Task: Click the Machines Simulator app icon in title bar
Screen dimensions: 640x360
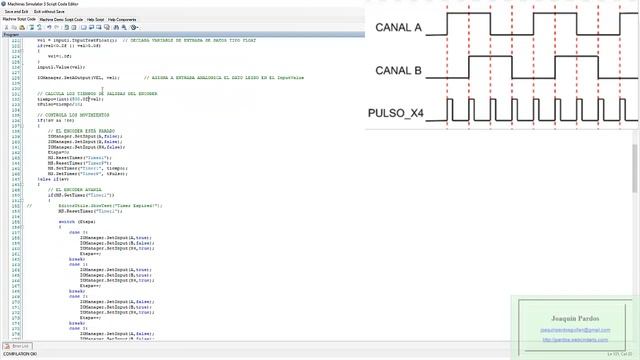Action: 3,4
